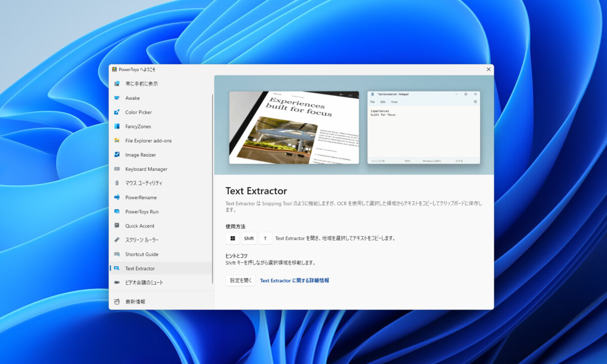Image resolution: width=607 pixels, height=364 pixels.
Task: Choose Keyboard Manager from the sidebar
Action: click(161, 169)
